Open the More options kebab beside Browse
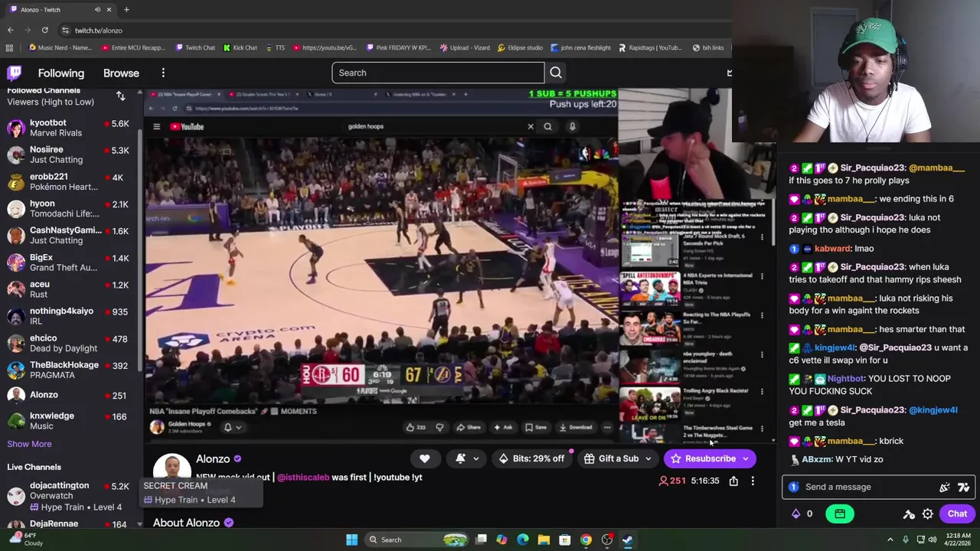 [163, 73]
